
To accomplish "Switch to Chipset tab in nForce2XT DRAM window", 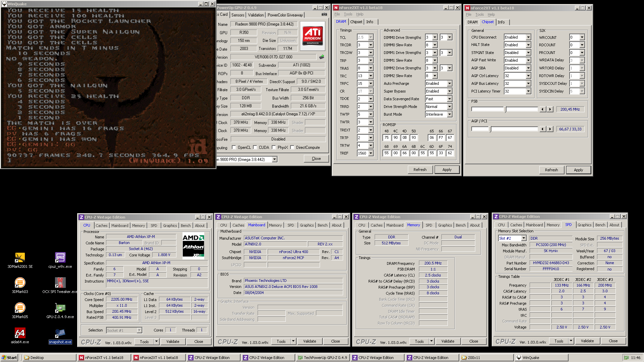I will 356,22.
